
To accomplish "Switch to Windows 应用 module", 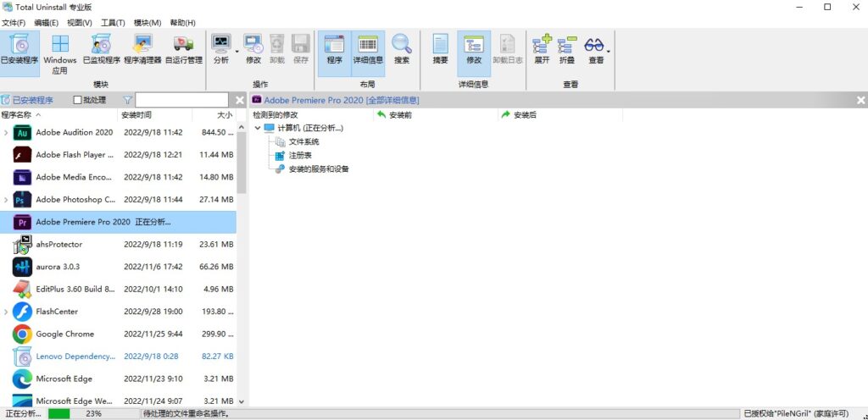I will (x=60, y=53).
